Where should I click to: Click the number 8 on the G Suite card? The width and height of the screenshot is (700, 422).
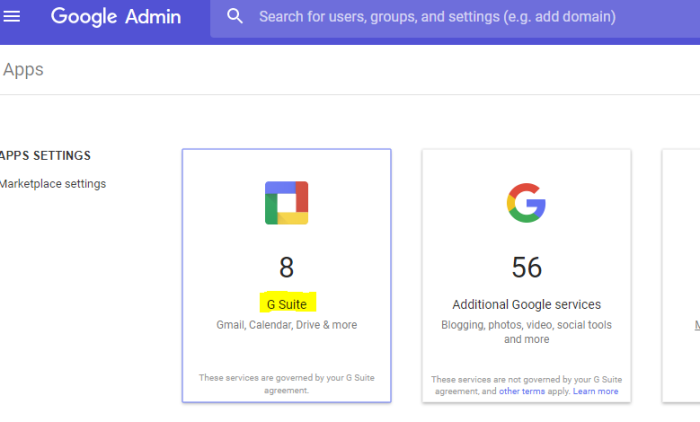pos(287,267)
